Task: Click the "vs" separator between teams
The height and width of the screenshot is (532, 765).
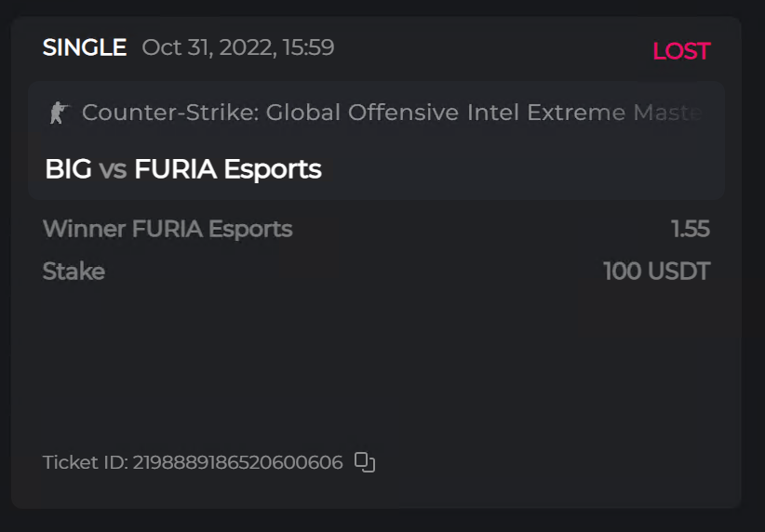Action: pos(113,170)
